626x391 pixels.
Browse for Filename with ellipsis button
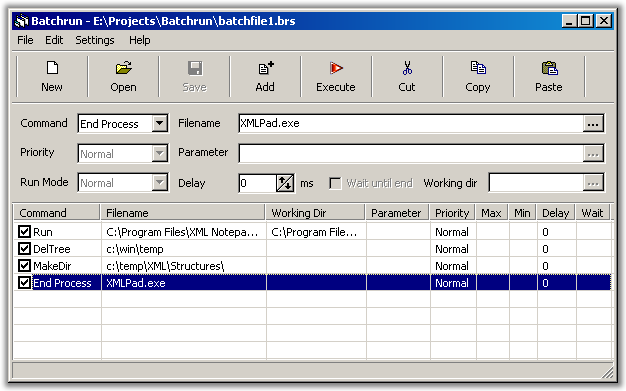click(593, 124)
